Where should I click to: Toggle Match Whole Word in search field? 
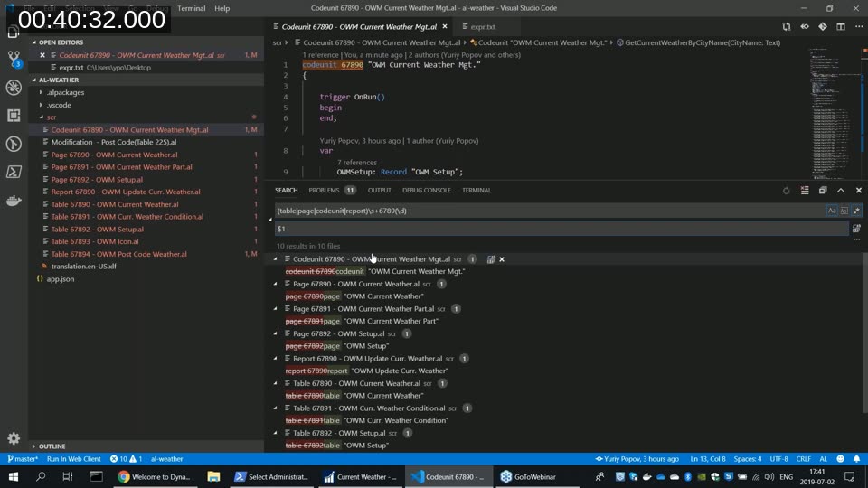click(844, 211)
